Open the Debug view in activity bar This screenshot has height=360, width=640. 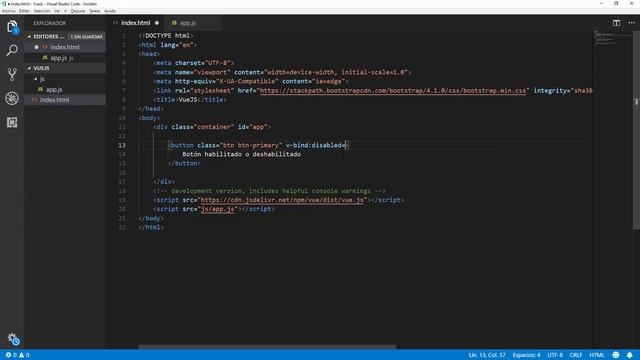click(x=12, y=98)
